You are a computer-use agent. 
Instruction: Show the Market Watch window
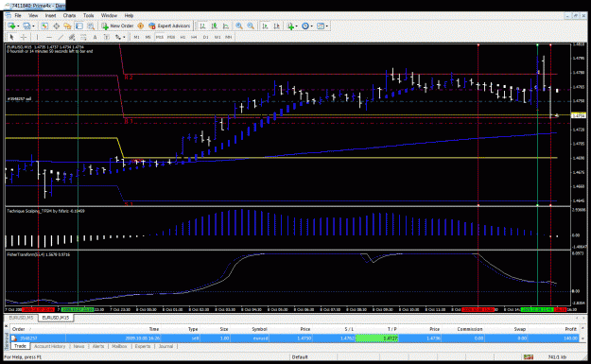pyautogui.click(x=44, y=26)
